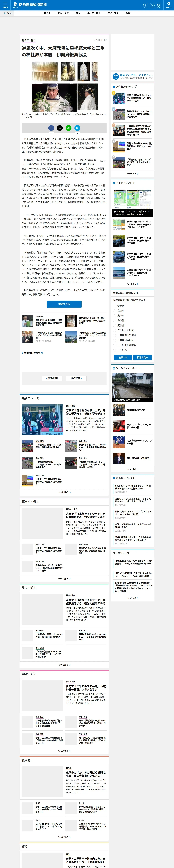Open the main article photo collage
The image size is (174, 868).
coord(65,87)
